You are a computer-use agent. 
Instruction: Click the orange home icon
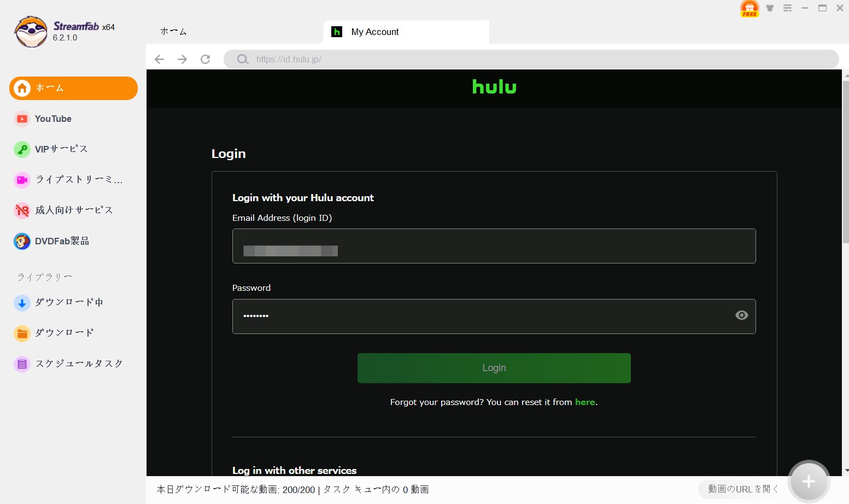22,88
